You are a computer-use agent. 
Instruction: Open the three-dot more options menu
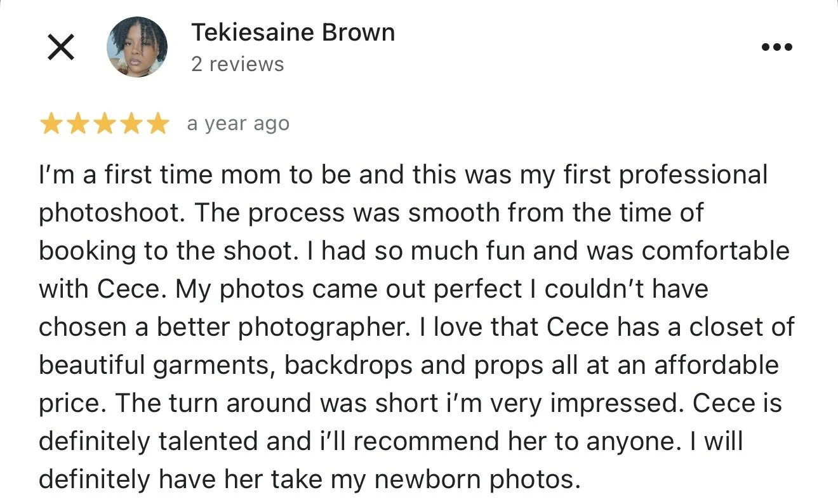tap(777, 47)
